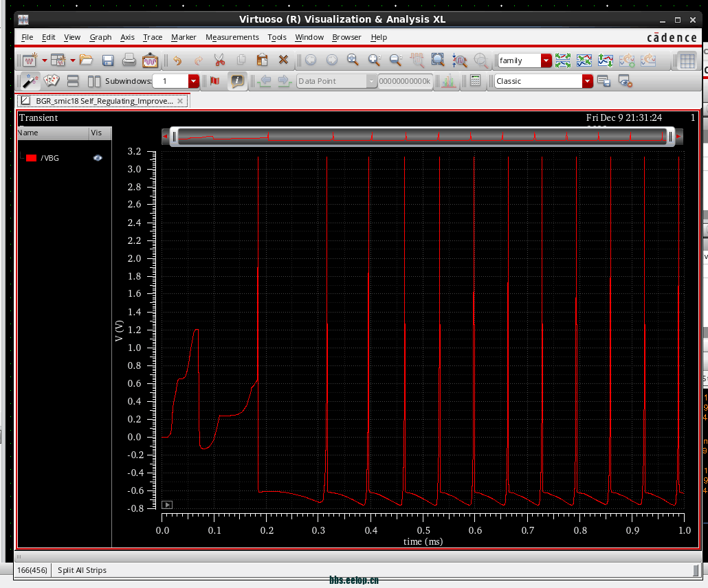The width and height of the screenshot is (708, 588).
Task: Click the zoom fit magnifier icon
Action: 353,60
